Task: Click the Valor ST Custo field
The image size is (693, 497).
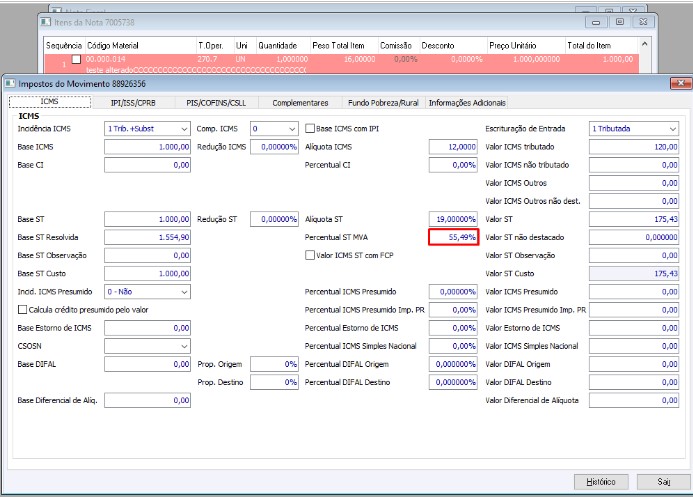Action: [x=634, y=274]
